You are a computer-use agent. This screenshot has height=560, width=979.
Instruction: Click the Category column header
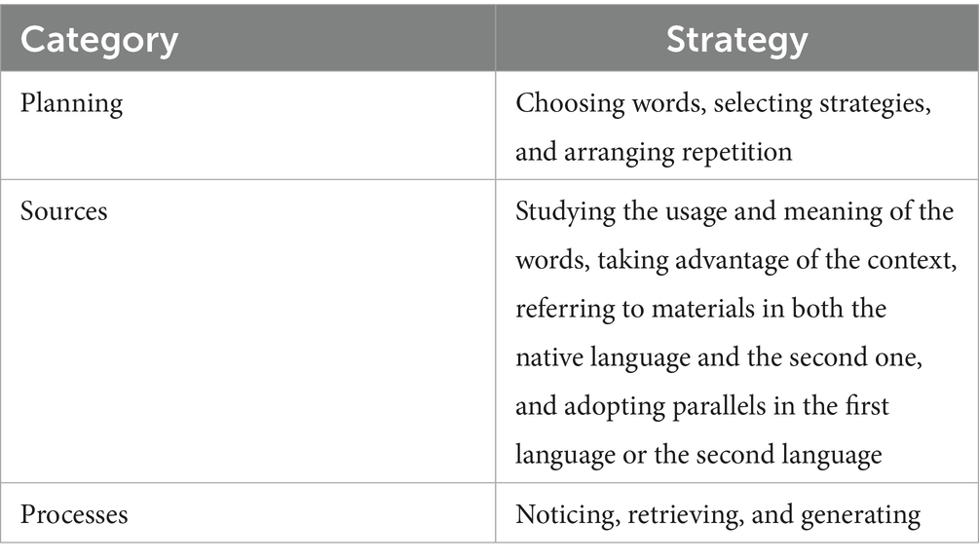point(100,40)
